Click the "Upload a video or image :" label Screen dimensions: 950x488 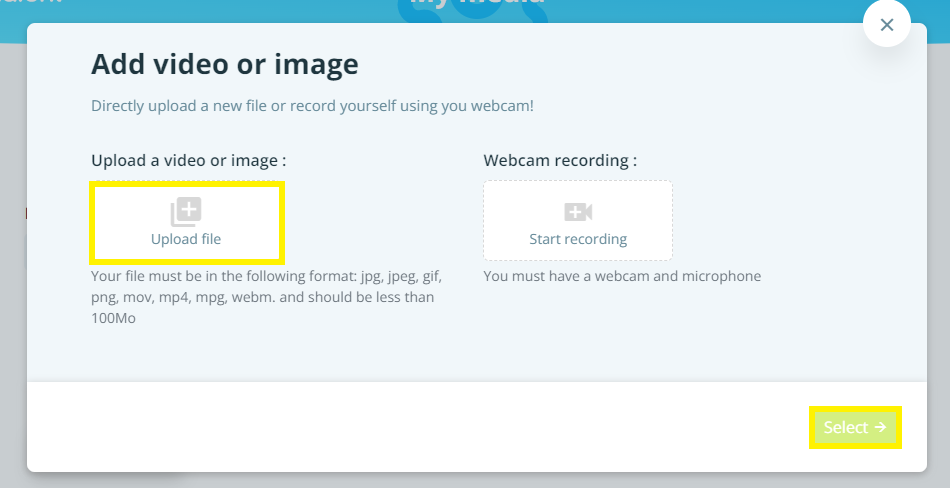point(188,160)
